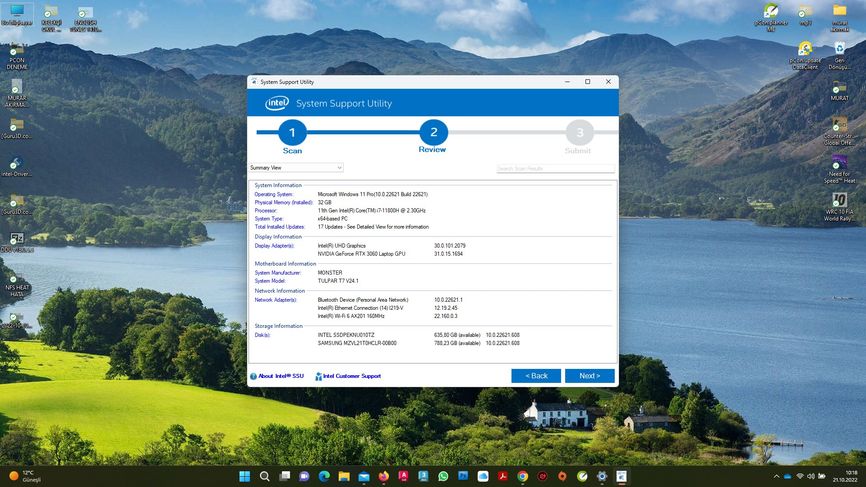Open Task View from the taskbar
The height and width of the screenshot is (487, 866).
click(x=284, y=477)
